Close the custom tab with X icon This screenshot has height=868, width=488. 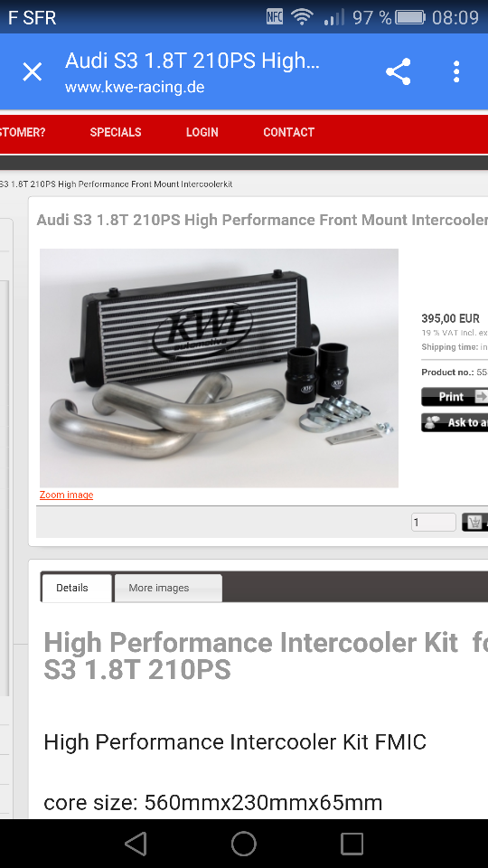coord(33,72)
